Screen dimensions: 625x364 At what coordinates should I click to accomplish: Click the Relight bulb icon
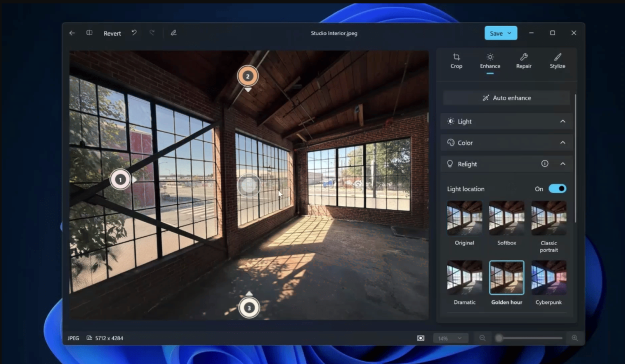[450, 164]
